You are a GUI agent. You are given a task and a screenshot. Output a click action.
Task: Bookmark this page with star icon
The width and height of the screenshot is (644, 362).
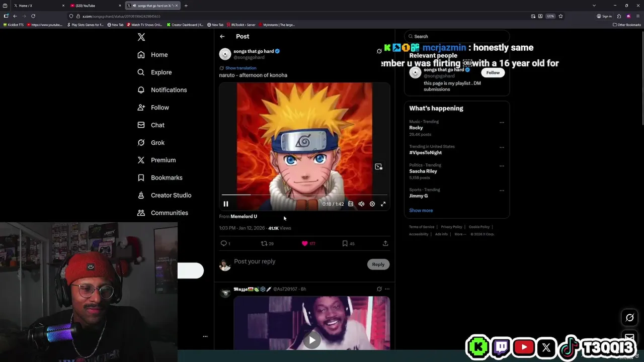[560, 16]
